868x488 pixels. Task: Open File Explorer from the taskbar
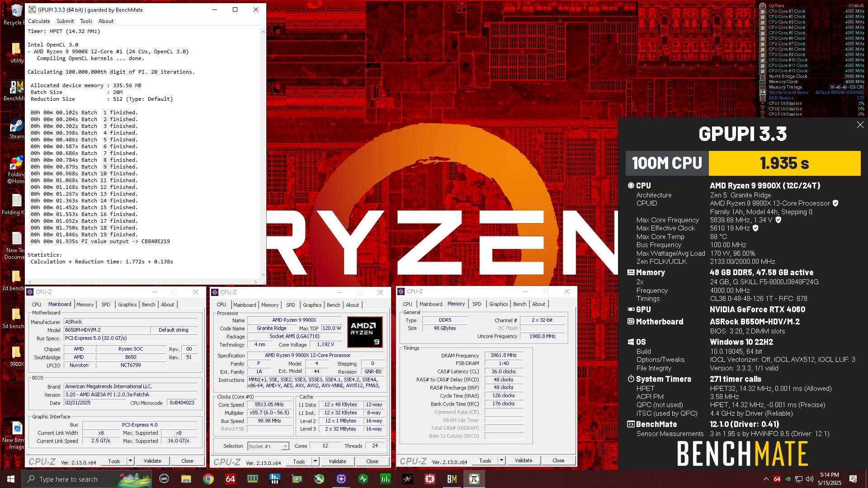point(186,479)
